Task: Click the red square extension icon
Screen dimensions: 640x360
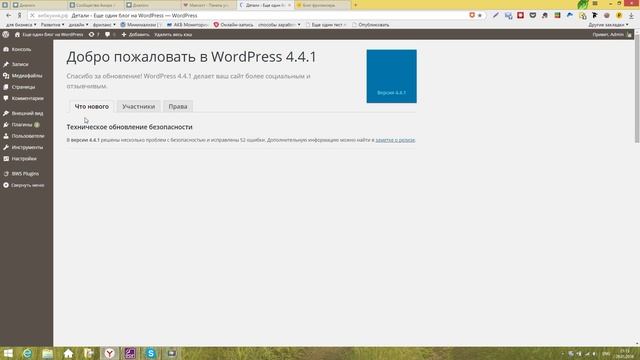Action: tap(520, 16)
